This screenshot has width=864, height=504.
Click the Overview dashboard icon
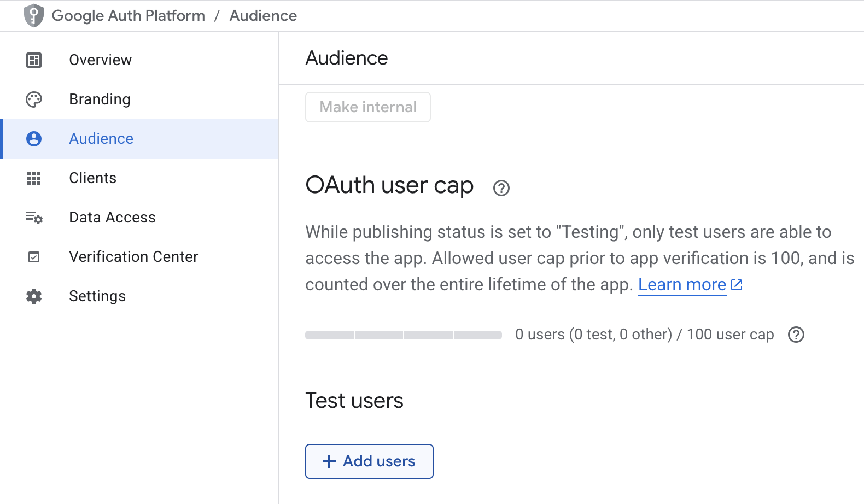(x=34, y=60)
